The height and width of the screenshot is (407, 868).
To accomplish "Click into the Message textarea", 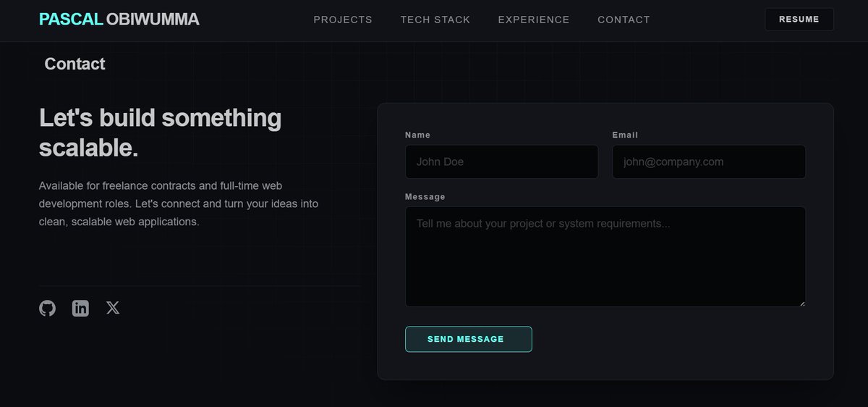I will tap(605, 256).
